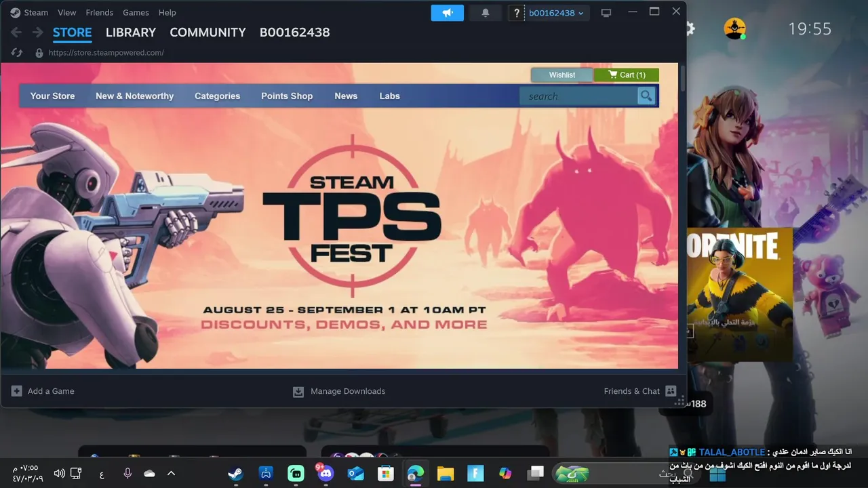This screenshot has height=488, width=868.
Task: Click the question mark avatar icon
Action: [517, 13]
